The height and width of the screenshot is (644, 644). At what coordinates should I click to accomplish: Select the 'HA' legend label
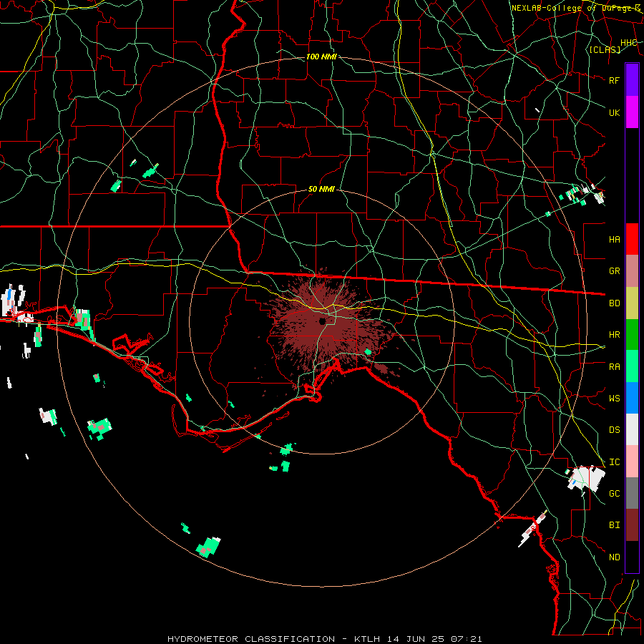point(614,240)
